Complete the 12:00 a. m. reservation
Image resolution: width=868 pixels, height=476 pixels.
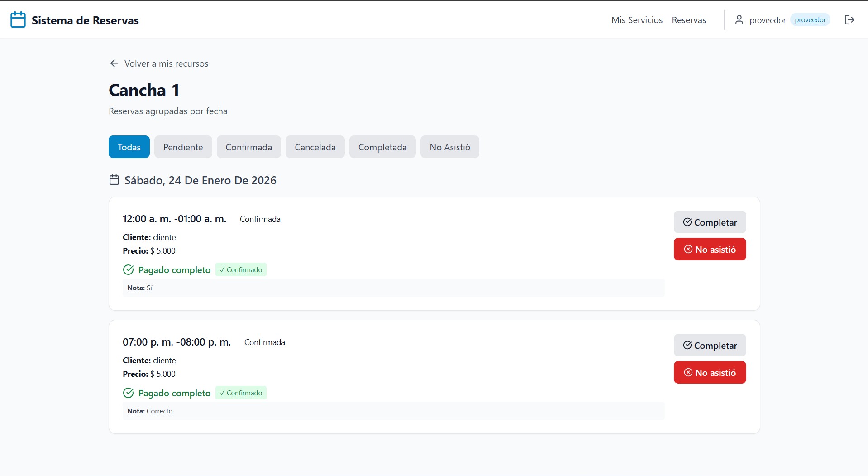[x=710, y=222]
